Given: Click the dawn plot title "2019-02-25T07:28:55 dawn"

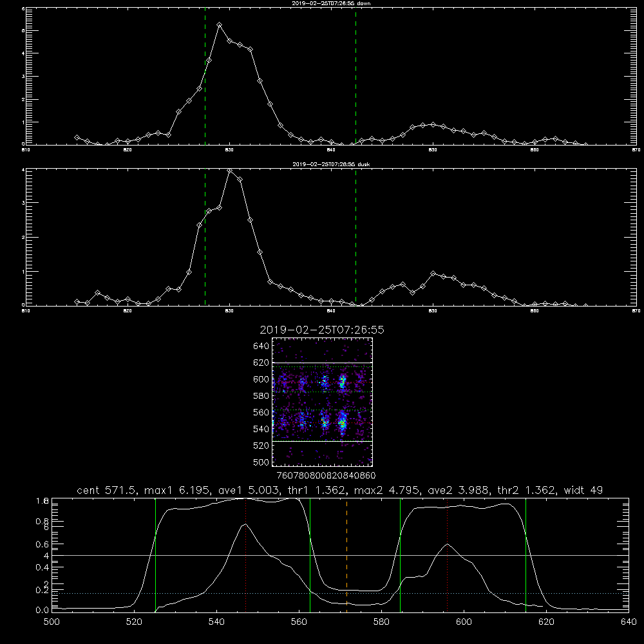Looking at the screenshot, I should click(x=331, y=3).
